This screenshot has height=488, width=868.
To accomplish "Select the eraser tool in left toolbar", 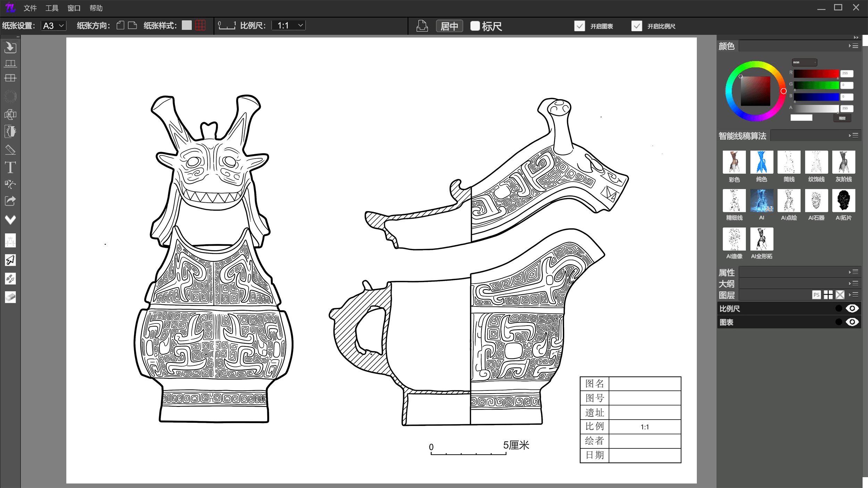I will click(x=10, y=297).
